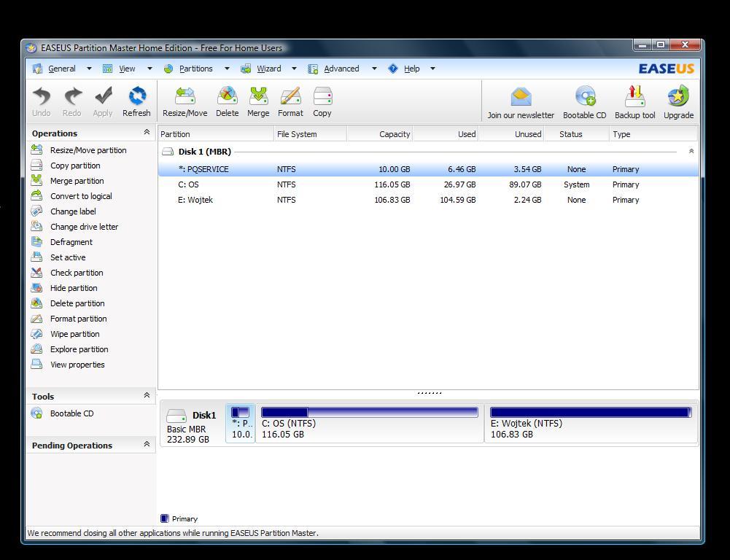730x560 pixels.
Task: Click Set active in Operations
Action: point(58,258)
